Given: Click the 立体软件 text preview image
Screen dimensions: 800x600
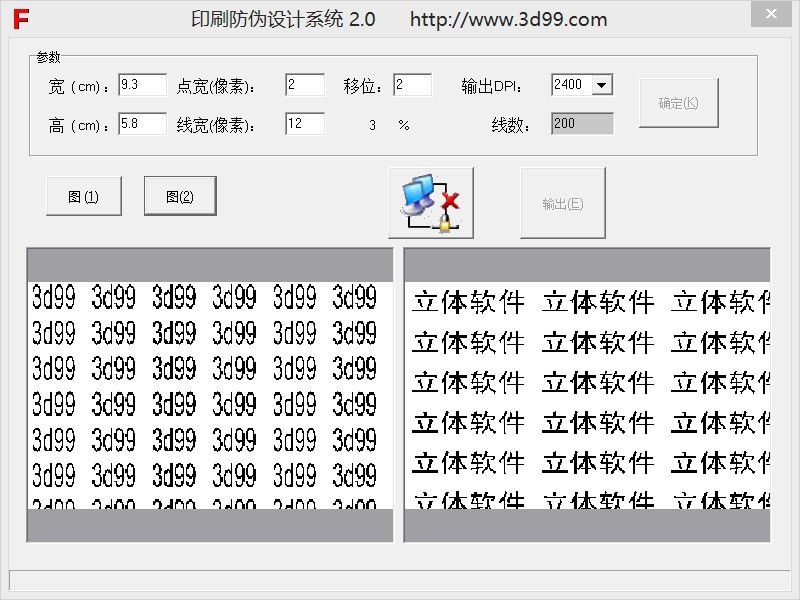Looking at the screenshot, I should coord(587,395).
